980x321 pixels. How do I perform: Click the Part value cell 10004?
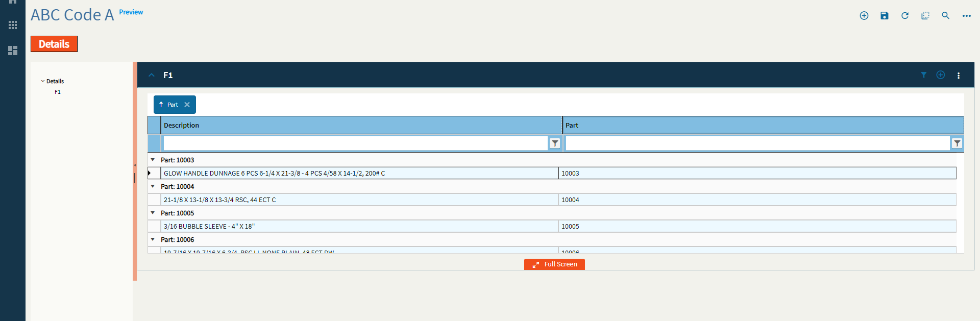pos(757,200)
